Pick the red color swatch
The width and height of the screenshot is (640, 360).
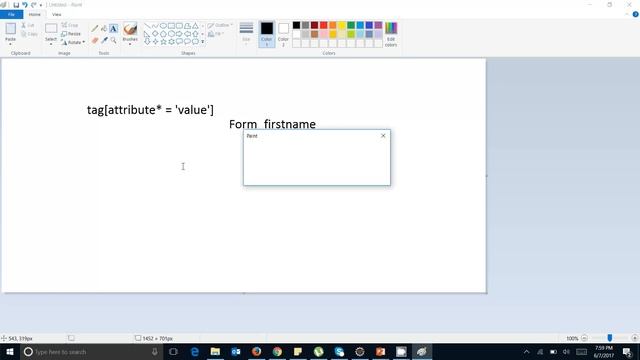[x=324, y=25]
